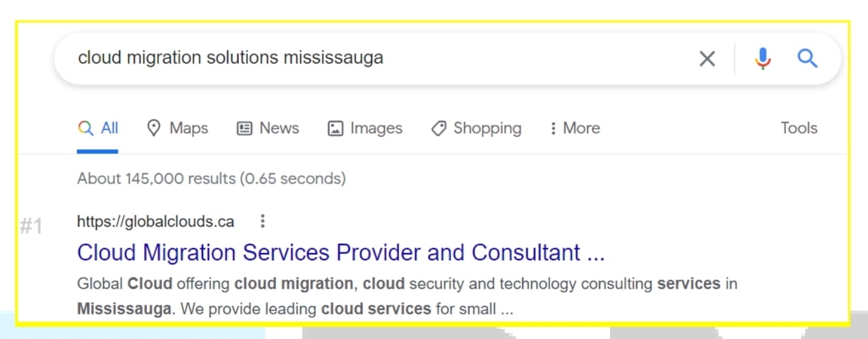Visit the https://globalclouds.ca URL

pos(155,221)
